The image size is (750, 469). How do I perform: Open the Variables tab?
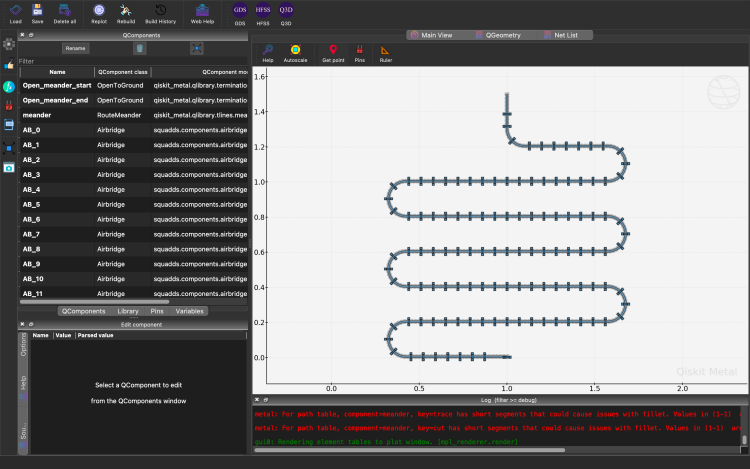click(189, 311)
